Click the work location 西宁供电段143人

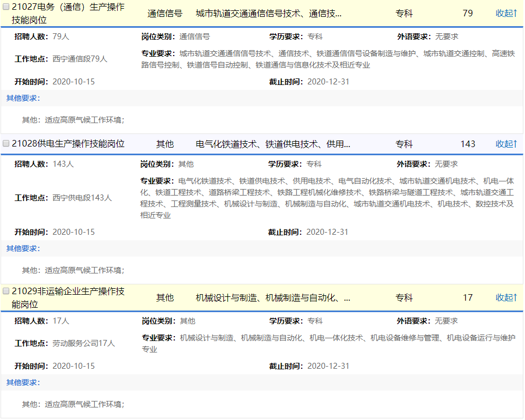click(x=82, y=198)
